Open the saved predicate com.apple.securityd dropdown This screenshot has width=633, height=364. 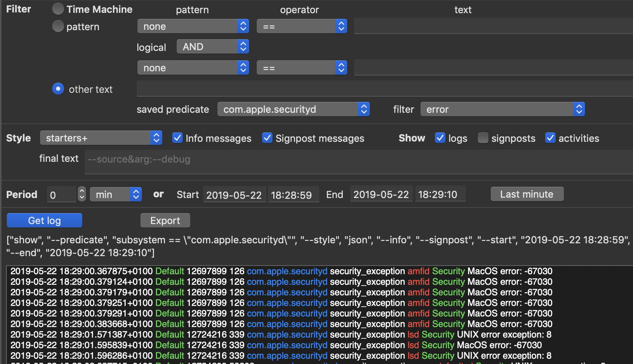click(293, 109)
